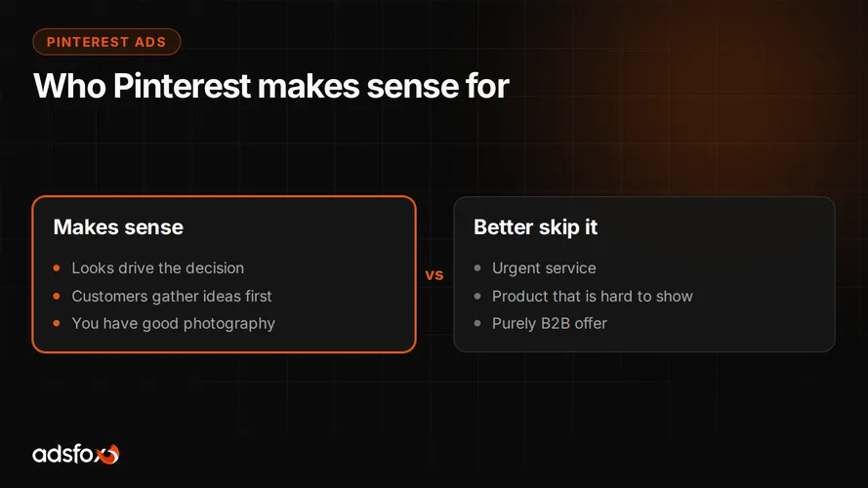Click "You have good photography" item
The image size is (868, 488).
point(173,324)
